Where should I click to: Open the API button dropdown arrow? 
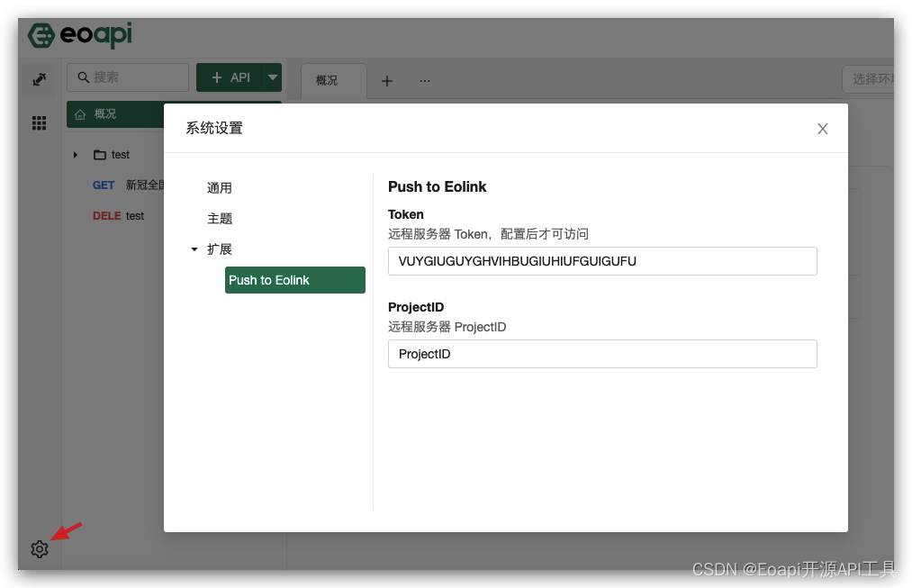pos(273,77)
